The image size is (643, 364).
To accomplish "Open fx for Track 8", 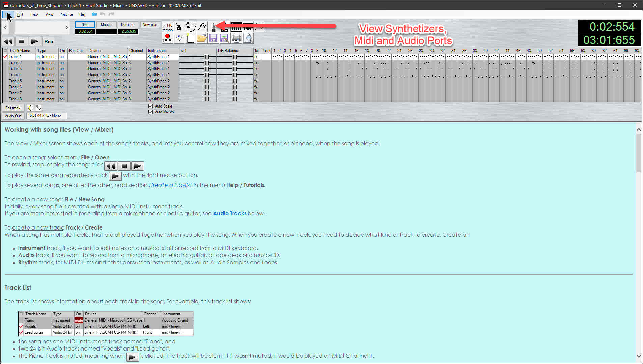I will coord(256,99).
